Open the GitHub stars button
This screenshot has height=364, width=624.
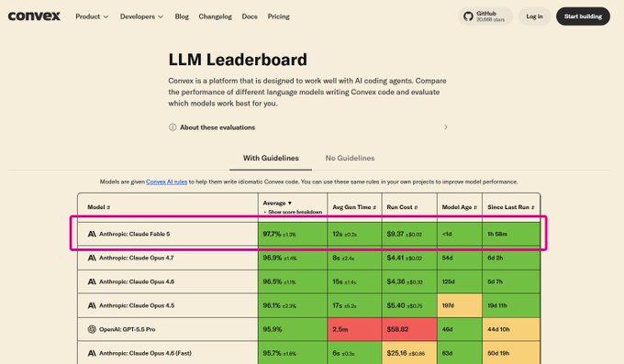[485, 17]
